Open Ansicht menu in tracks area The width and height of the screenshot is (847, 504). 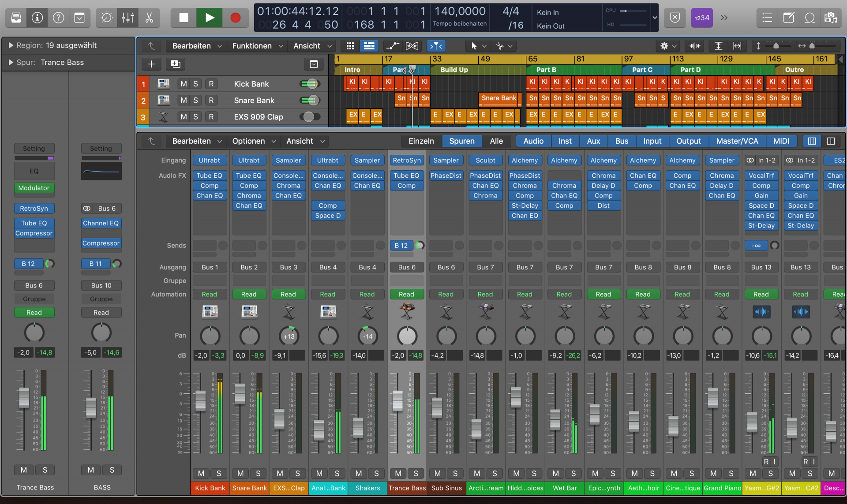(312, 46)
